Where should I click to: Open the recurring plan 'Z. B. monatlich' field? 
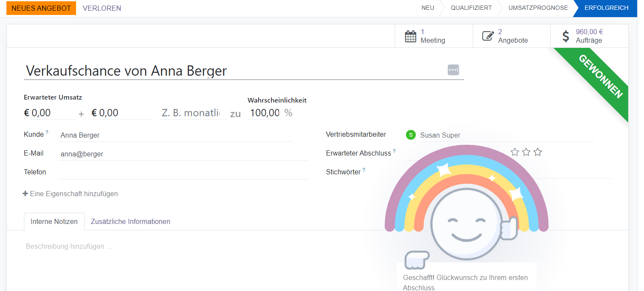click(x=192, y=113)
